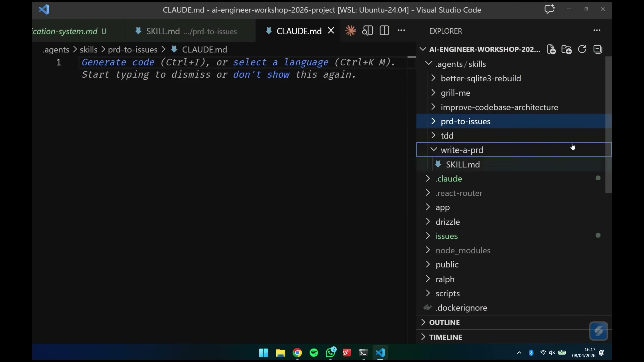Viewport: 644px width, 362px height.
Task: Click the Generate code link
Action: point(118,62)
